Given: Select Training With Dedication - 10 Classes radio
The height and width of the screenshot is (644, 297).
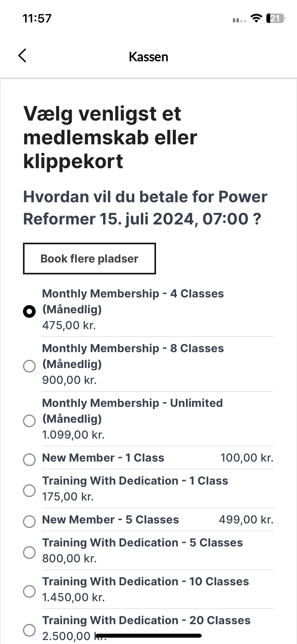Looking at the screenshot, I should coord(29,591).
